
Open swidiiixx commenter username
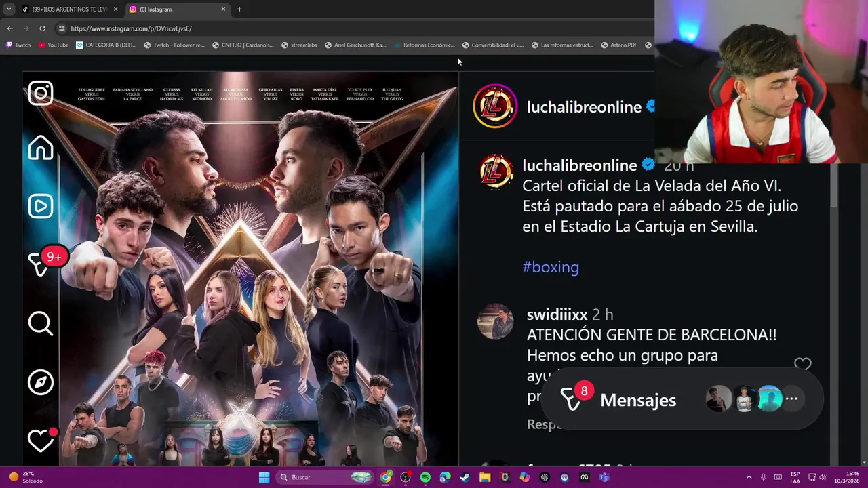click(x=557, y=314)
